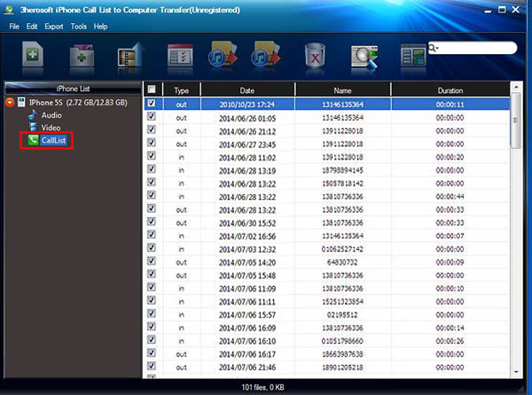Sort the call list by Date column
Viewport: 532px width, 395px height.
pyautogui.click(x=246, y=89)
